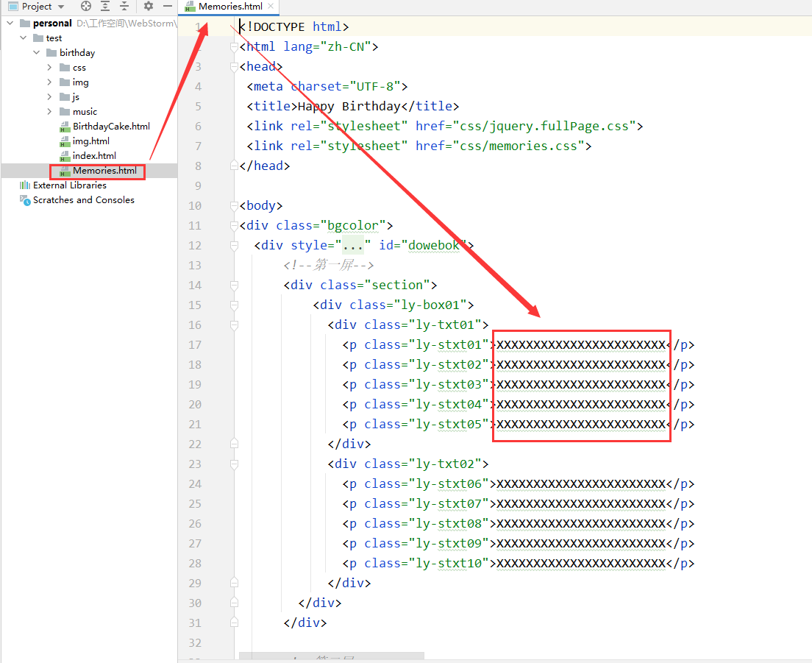812x663 pixels.
Task: Fold the ly-box01 div on line 15
Action: tap(234, 305)
